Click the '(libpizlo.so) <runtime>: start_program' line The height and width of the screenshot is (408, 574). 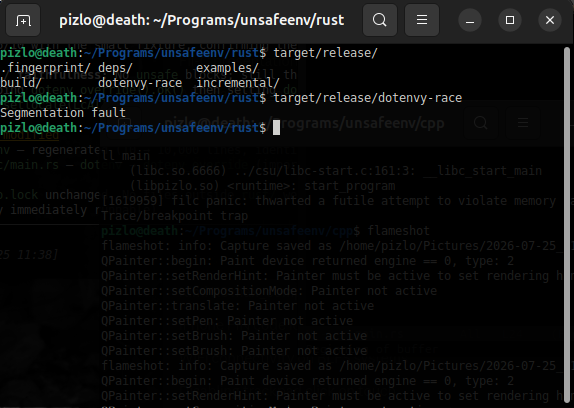click(x=262, y=186)
